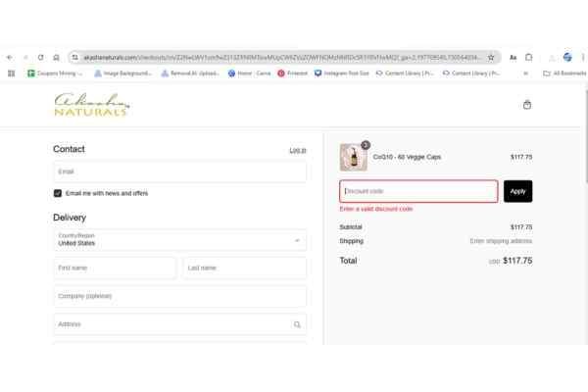Click the browser back arrow
Screen dimensions: 588x392
click(10, 57)
